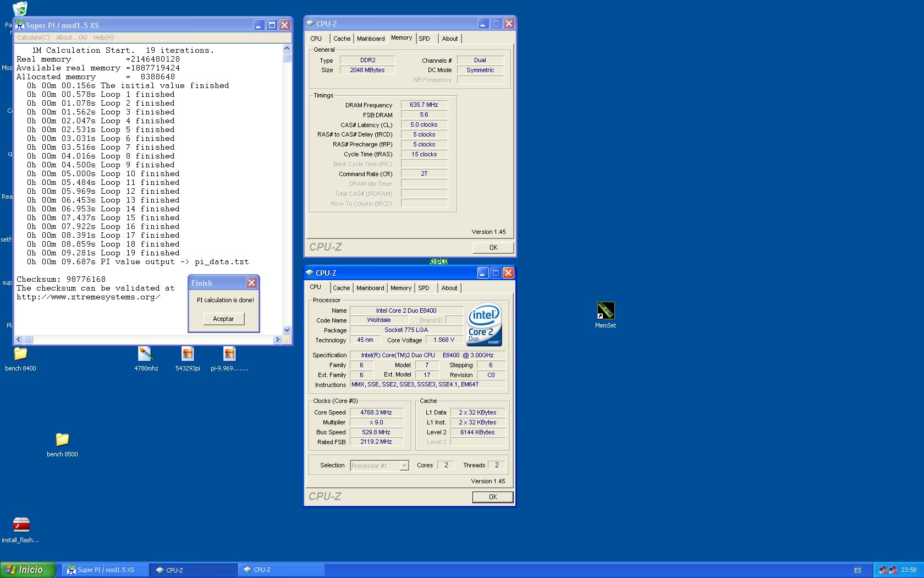924x578 pixels.
Task: Click the Multiplier x 9.0 field
Action: (x=377, y=422)
